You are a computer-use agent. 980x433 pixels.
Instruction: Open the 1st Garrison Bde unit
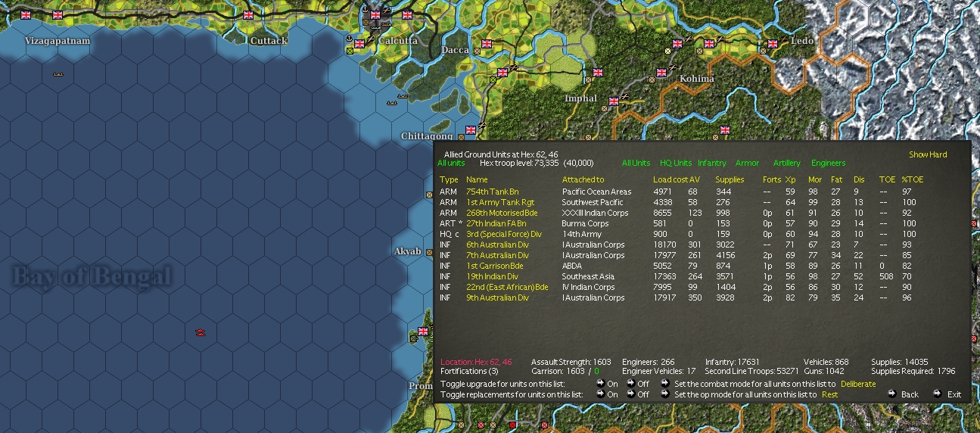point(494,266)
